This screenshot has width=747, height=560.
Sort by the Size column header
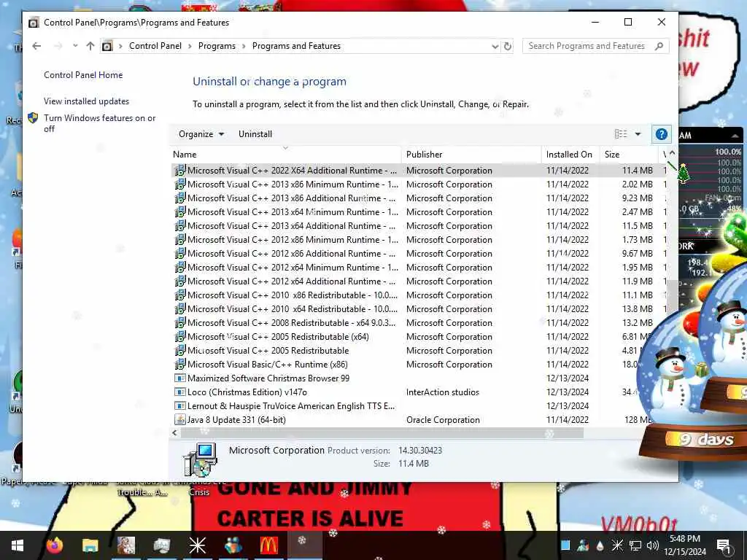tap(628, 155)
